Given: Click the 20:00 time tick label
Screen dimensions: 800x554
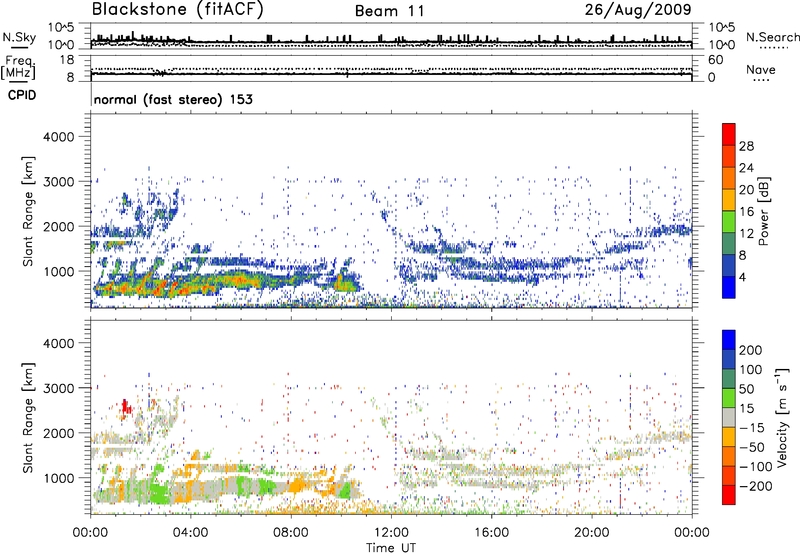Looking at the screenshot, I should [592, 533].
